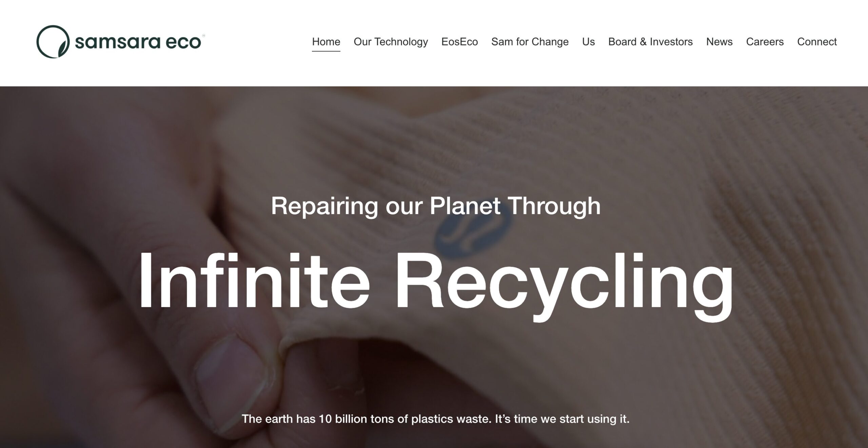
Task: Go to the Careers page
Action: [x=765, y=42]
